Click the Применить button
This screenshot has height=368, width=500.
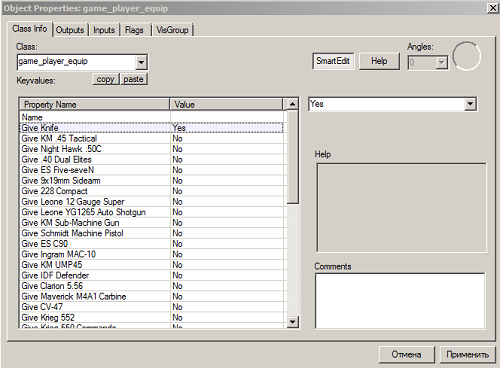[x=467, y=355]
